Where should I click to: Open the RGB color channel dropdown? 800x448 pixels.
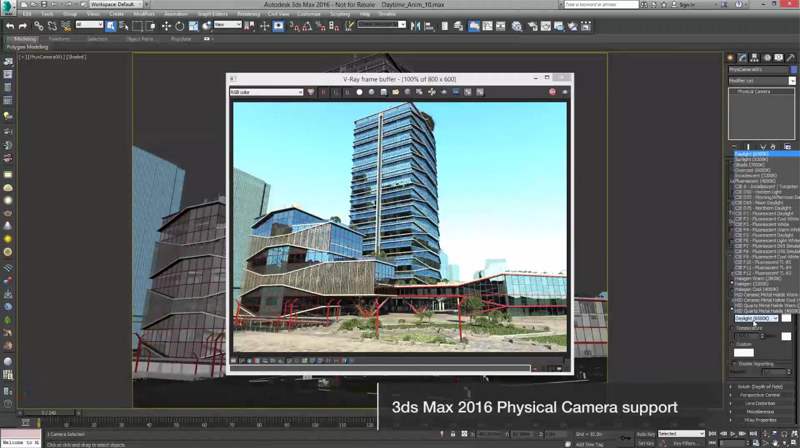[266, 92]
